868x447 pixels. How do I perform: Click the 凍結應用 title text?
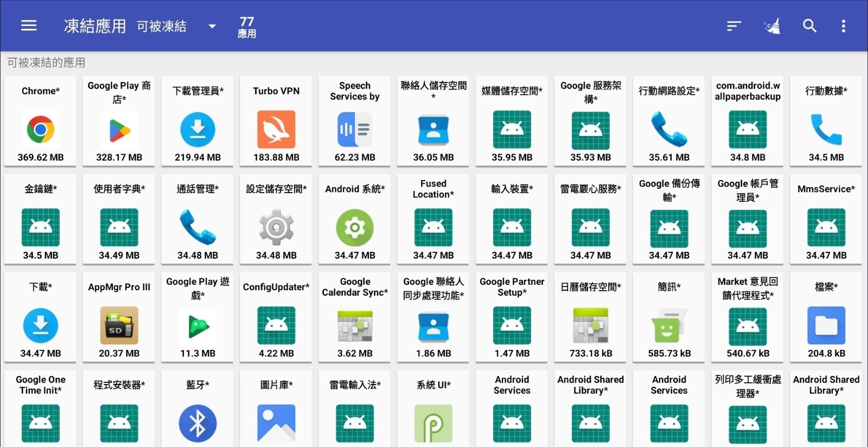(x=95, y=26)
